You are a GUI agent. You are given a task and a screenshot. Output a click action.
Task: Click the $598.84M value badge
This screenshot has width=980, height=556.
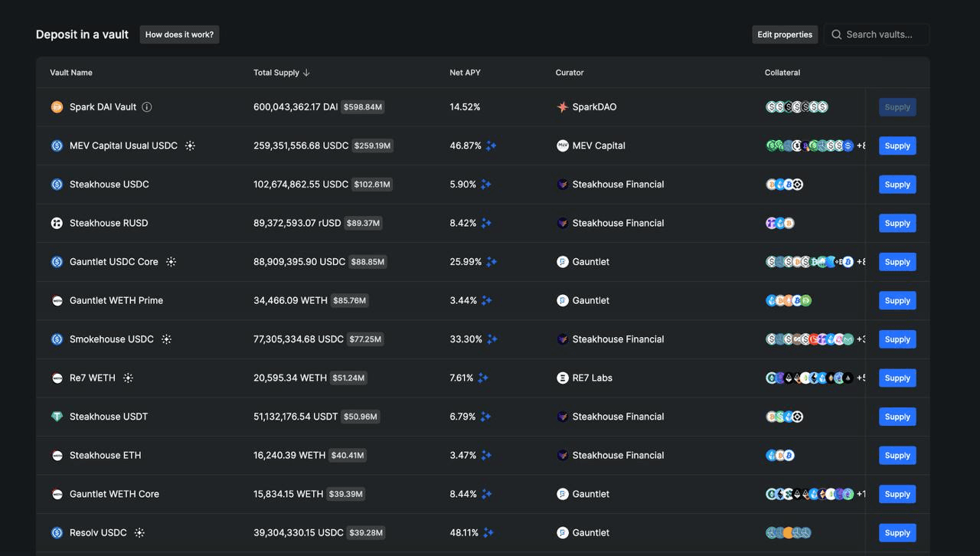(x=363, y=107)
